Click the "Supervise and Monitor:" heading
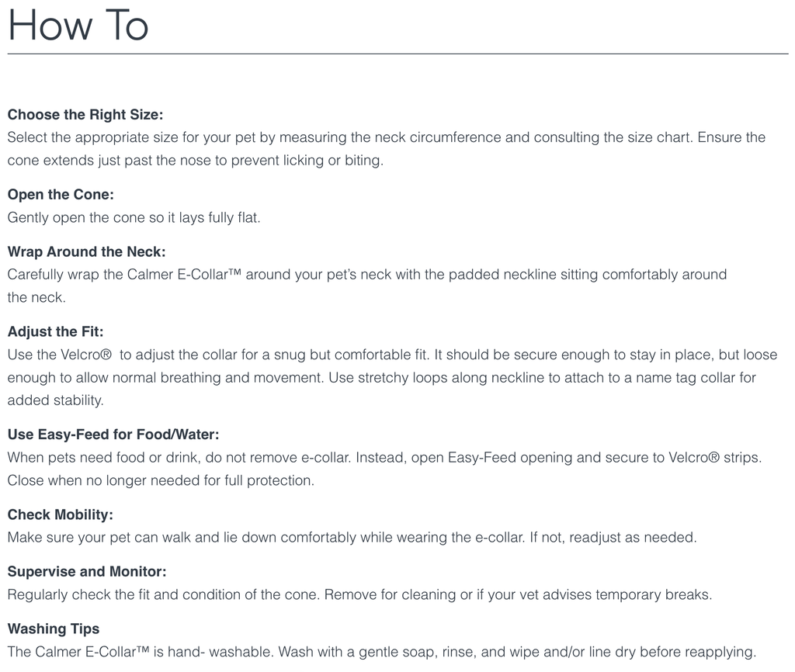Viewport: 795px width, 672px height. [87, 572]
